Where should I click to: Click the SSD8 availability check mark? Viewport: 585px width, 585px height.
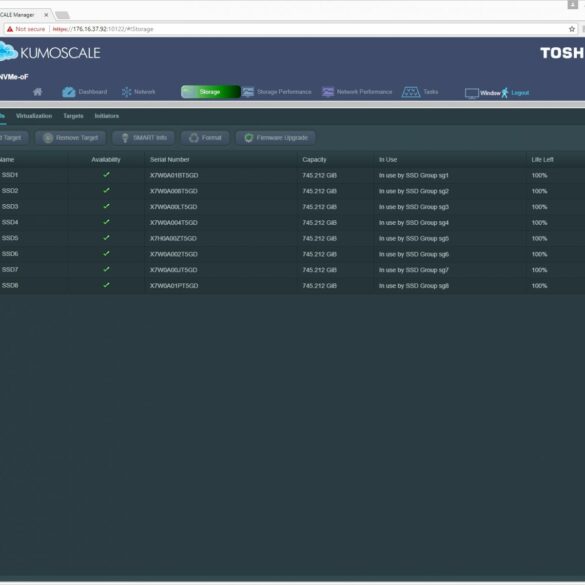[x=106, y=285]
